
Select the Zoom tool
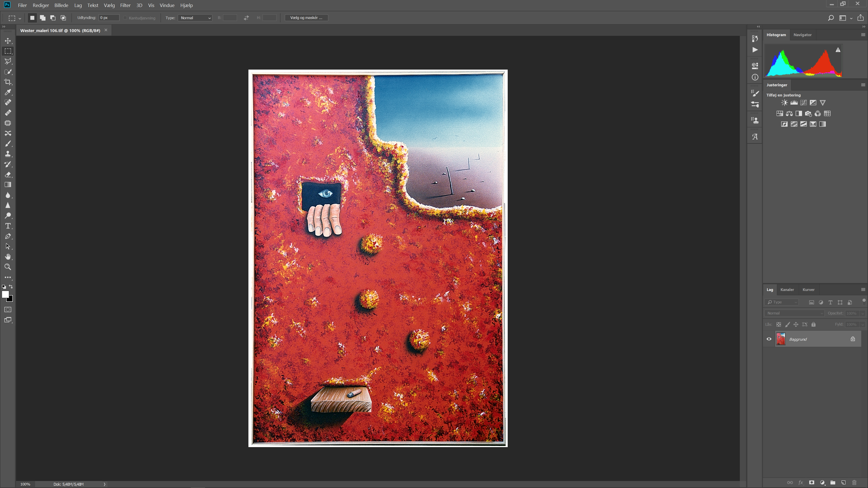(x=8, y=267)
